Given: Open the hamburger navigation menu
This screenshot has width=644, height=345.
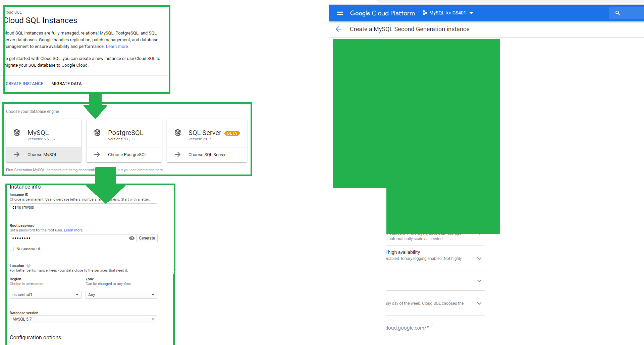Looking at the screenshot, I should (x=339, y=13).
